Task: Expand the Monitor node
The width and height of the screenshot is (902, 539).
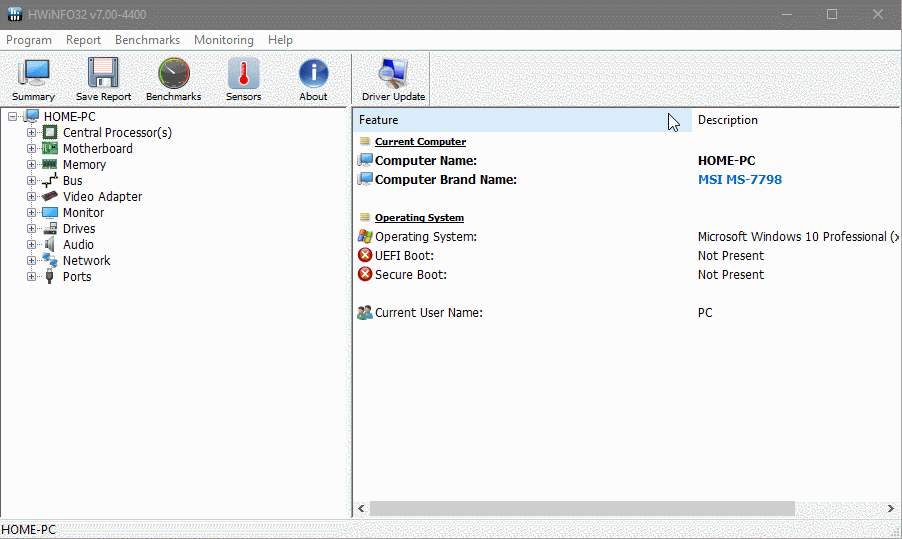Action: click(x=31, y=212)
